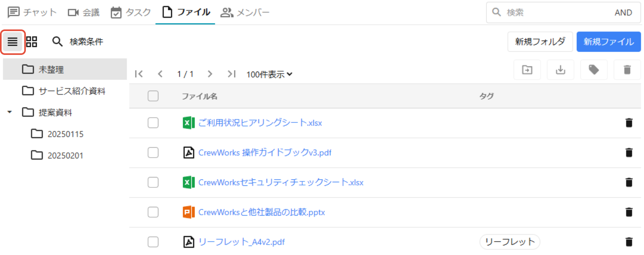Open the チャット tab
Screen dimensions: 644x255
coord(32,12)
